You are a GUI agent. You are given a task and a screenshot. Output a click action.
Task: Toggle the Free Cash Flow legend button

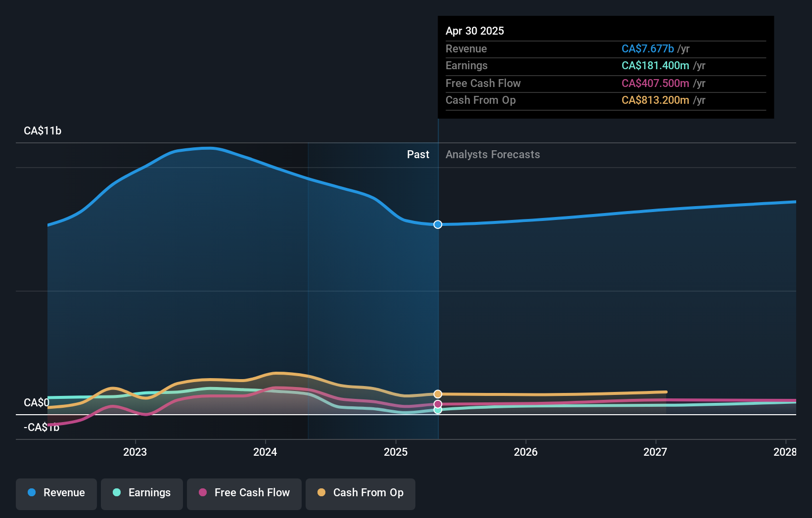click(244, 494)
